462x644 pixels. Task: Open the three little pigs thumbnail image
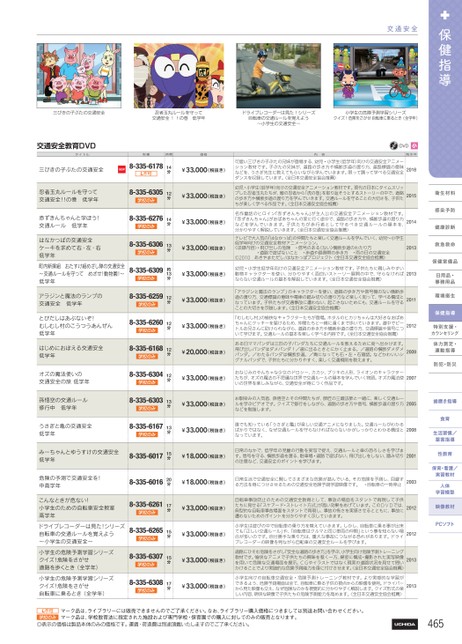click(x=79, y=76)
